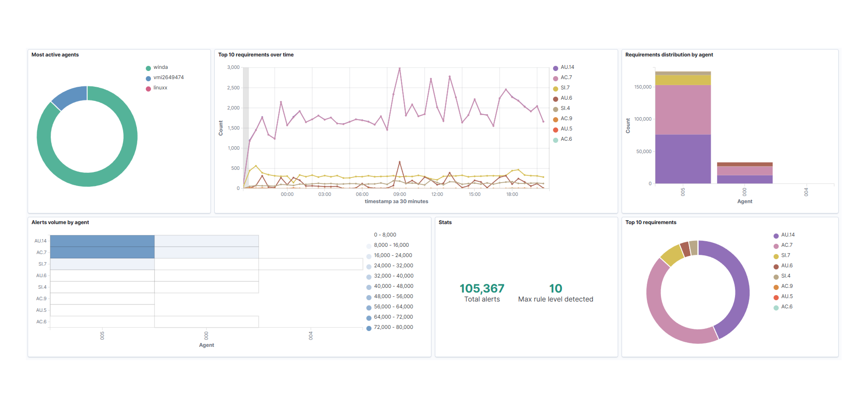868x408 pixels.
Task: Click the 40,000 - 48,000 range legend
Action: 393,286
